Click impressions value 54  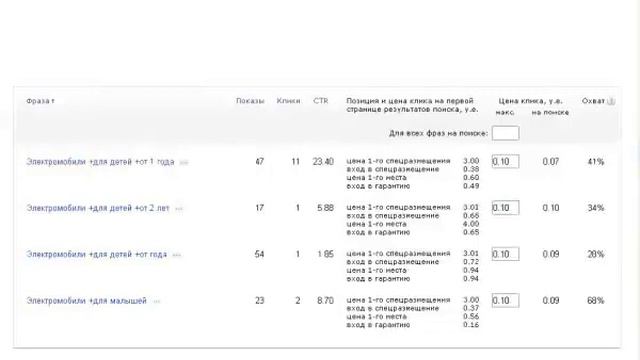[x=260, y=254]
